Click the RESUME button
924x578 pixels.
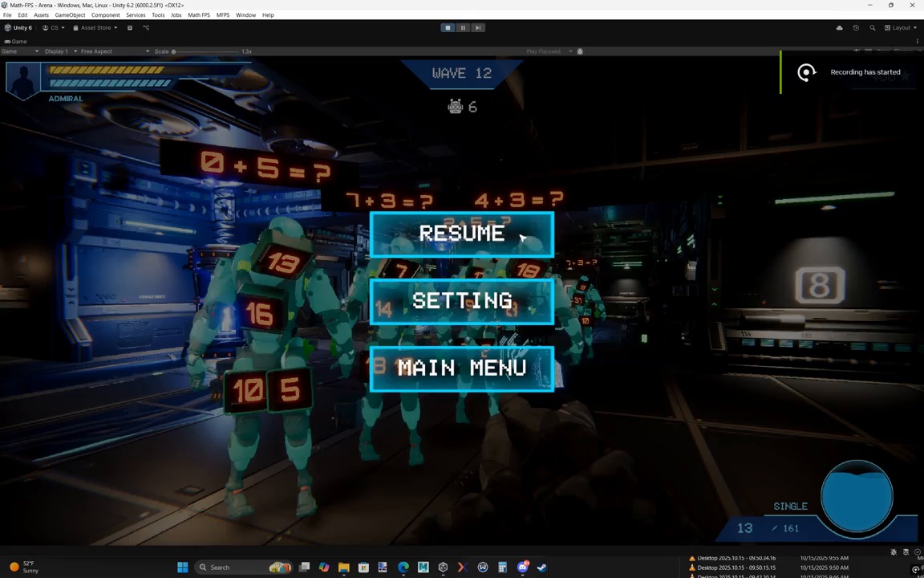[462, 234]
